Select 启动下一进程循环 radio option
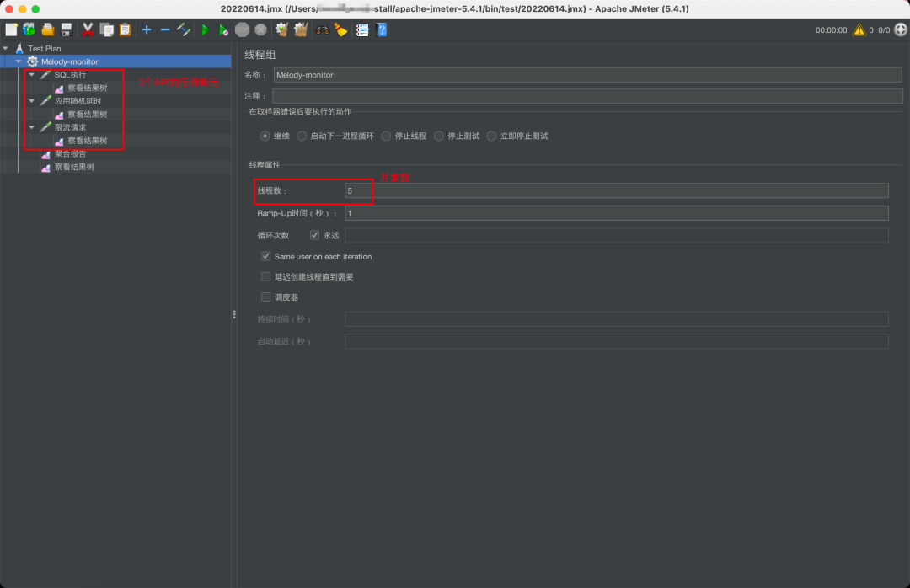The width and height of the screenshot is (910, 588). [x=302, y=136]
